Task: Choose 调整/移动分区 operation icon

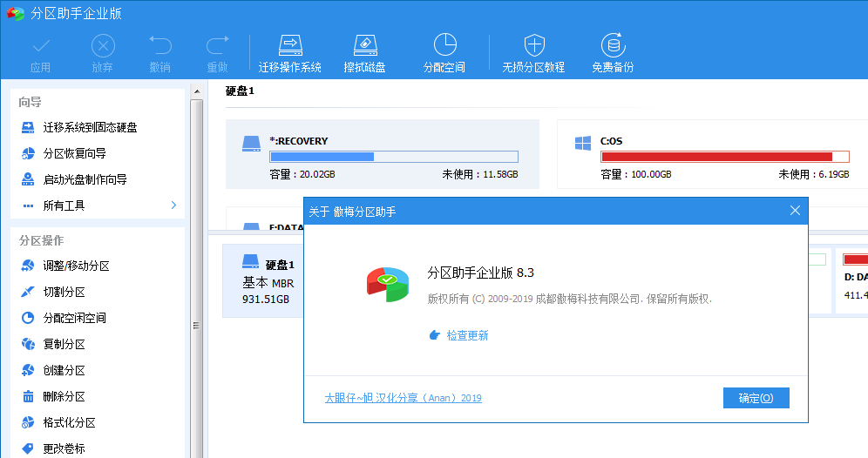Action: click(28, 266)
